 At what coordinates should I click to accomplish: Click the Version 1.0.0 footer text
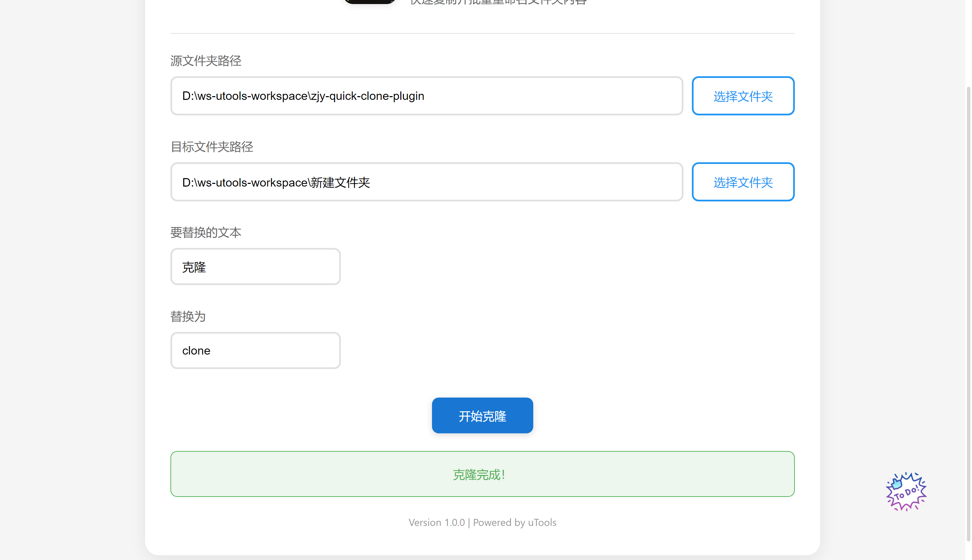[x=436, y=522]
